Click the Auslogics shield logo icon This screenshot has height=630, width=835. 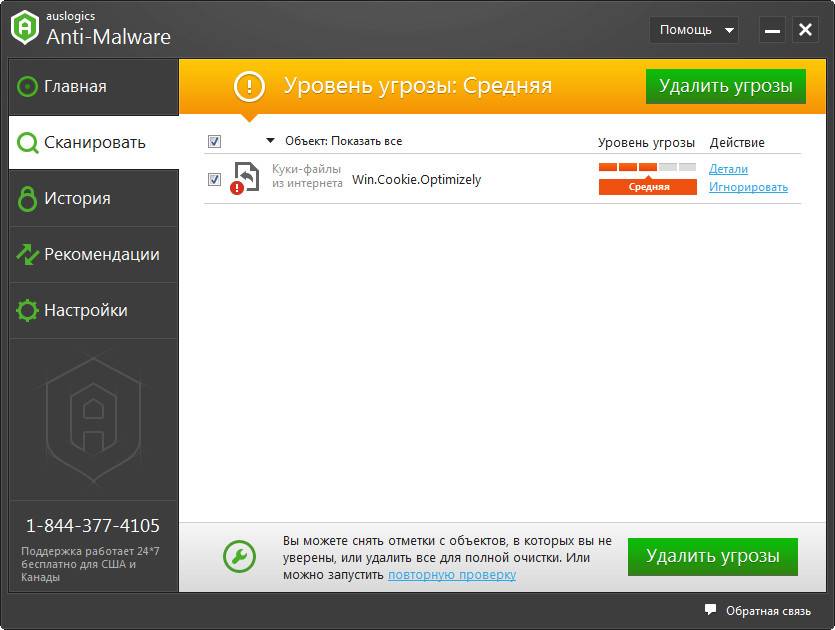[x=25, y=28]
